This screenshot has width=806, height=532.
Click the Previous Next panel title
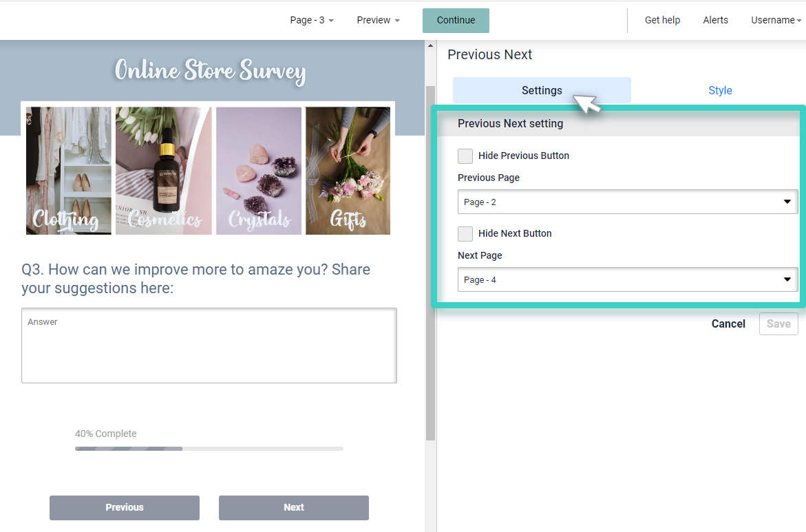489,54
